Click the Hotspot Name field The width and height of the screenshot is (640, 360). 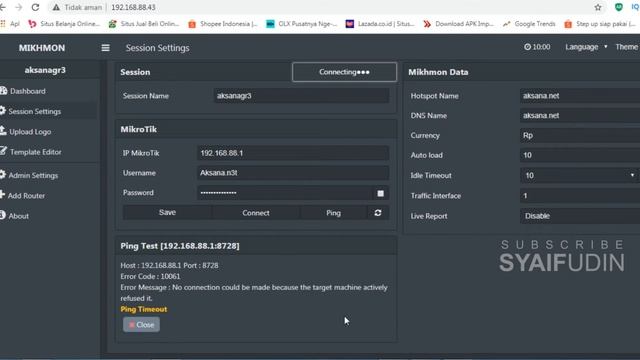click(x=580, y=96)
